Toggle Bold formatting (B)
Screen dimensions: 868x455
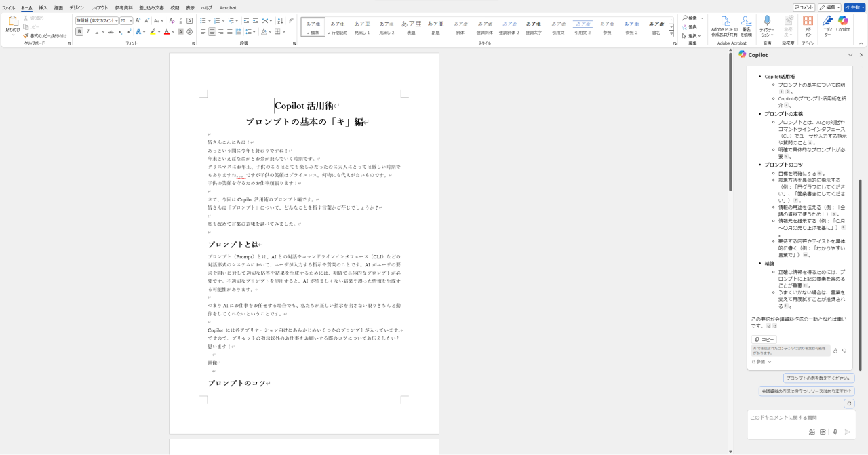pyautogui.click(x=79, y=32)
